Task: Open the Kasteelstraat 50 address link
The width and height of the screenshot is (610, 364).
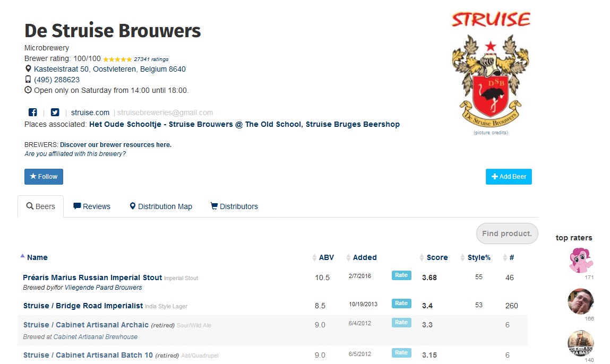Action: click(110, 69)
